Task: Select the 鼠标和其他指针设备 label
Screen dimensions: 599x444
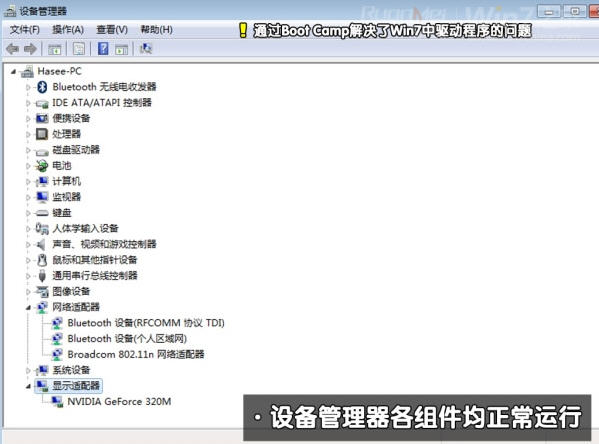Action: (95, 260)
